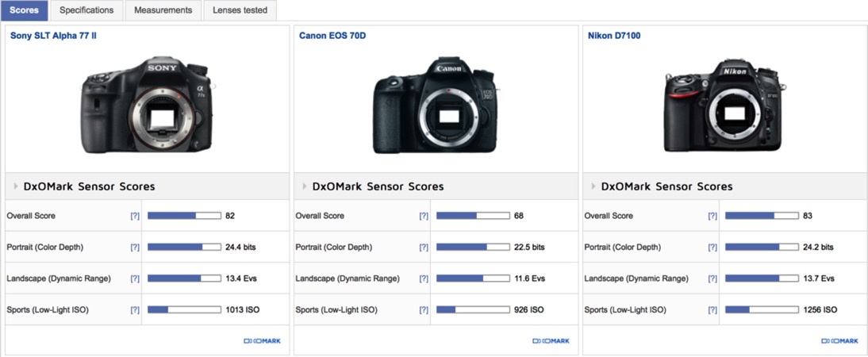The height and width of the screenshot is (357, 868).
Task: Click Nikon's Landscape (Dynamic Range) label
Action: 636,278
